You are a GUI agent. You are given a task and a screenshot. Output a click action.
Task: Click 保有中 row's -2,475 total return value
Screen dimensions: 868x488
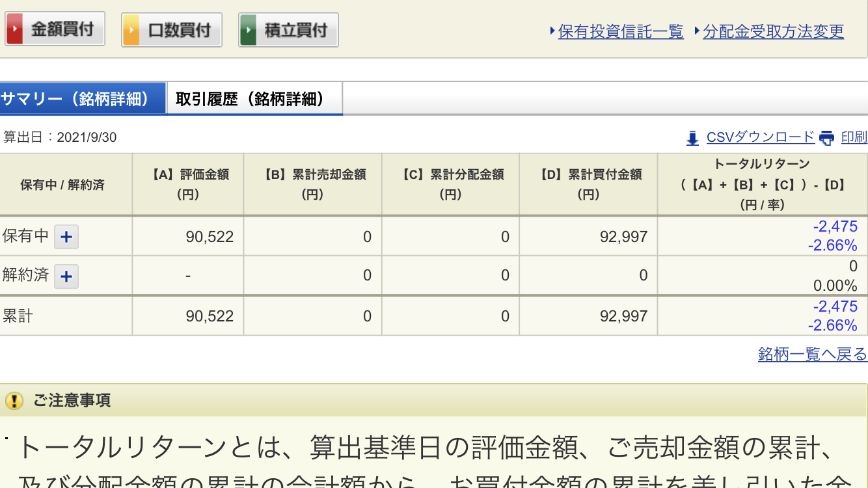click(x=835, y=226)
